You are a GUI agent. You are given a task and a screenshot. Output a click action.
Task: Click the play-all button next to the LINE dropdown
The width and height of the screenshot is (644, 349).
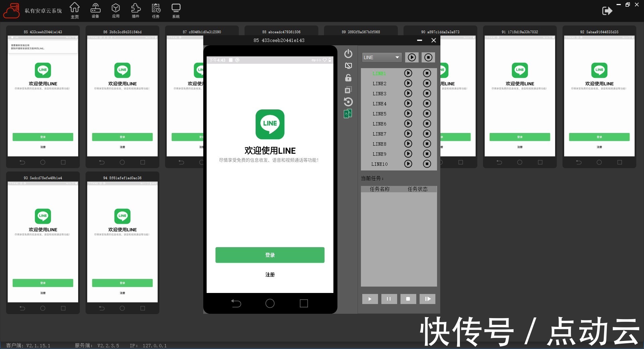click(x=412, y=57)
